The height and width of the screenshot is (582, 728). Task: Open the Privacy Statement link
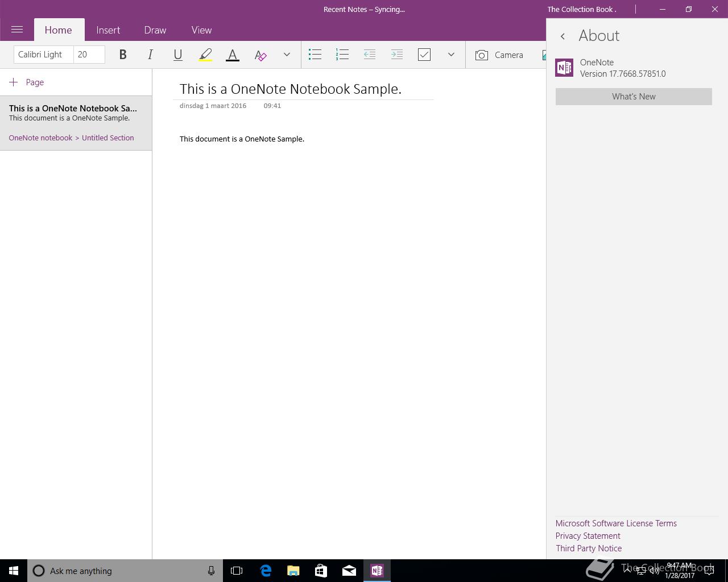click(588, 536)
